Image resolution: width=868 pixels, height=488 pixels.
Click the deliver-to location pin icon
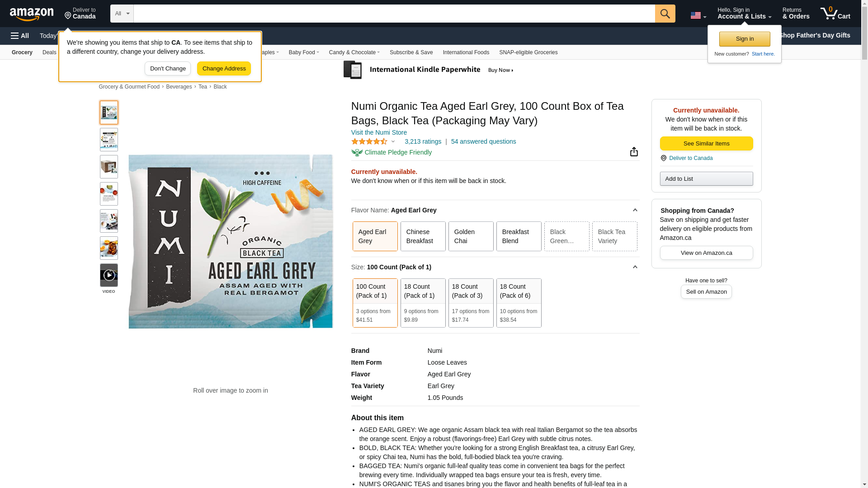68,16
